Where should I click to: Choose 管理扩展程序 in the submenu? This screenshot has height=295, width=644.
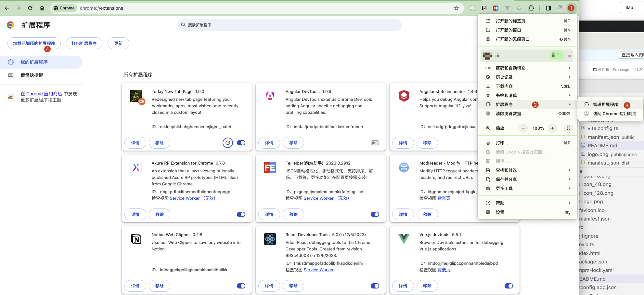pyautogui.click(x=610, y=104)
